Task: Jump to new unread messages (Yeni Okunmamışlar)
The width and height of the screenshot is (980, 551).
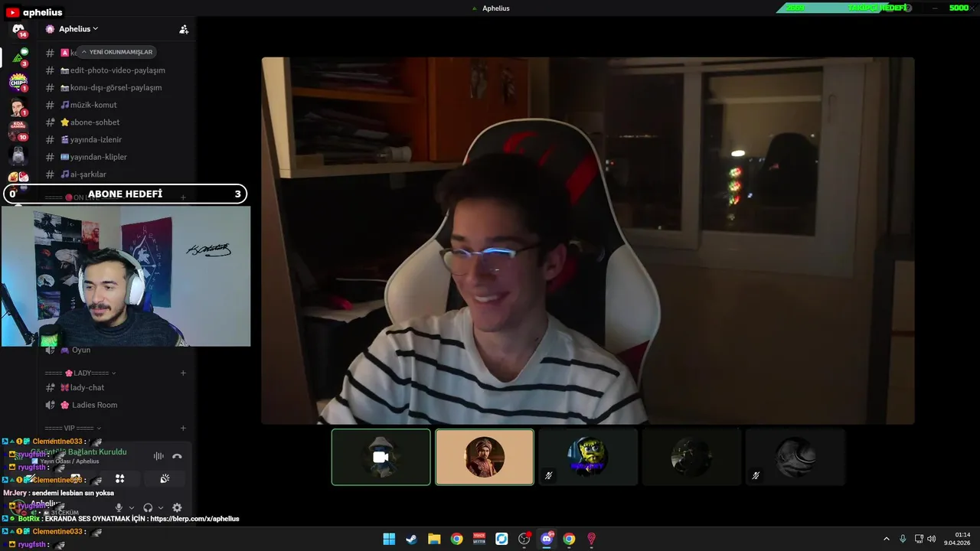Action: 117,52
